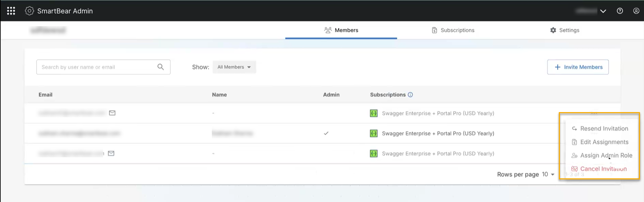The height and width of the screenshot is (202, 644).
Task: Click the search magnifier icon
Action: (161, 67)
